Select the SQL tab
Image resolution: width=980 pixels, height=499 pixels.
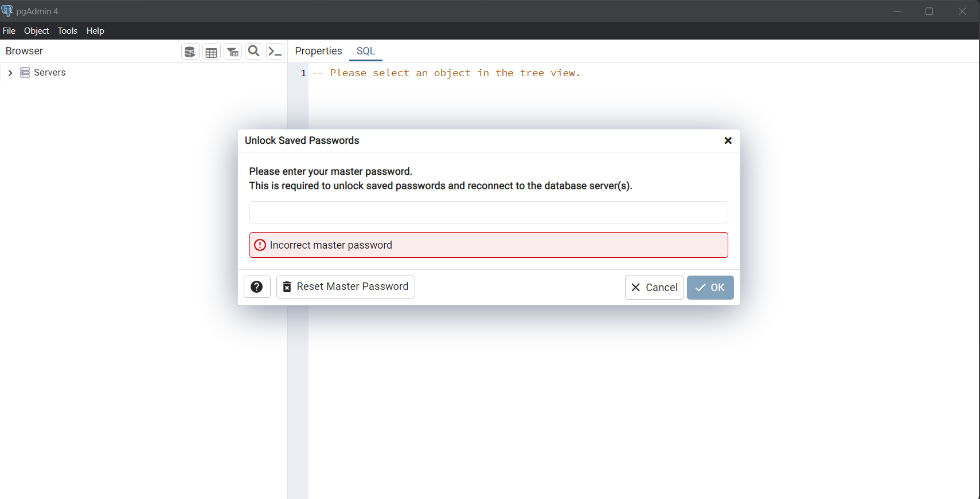(366, 51)
